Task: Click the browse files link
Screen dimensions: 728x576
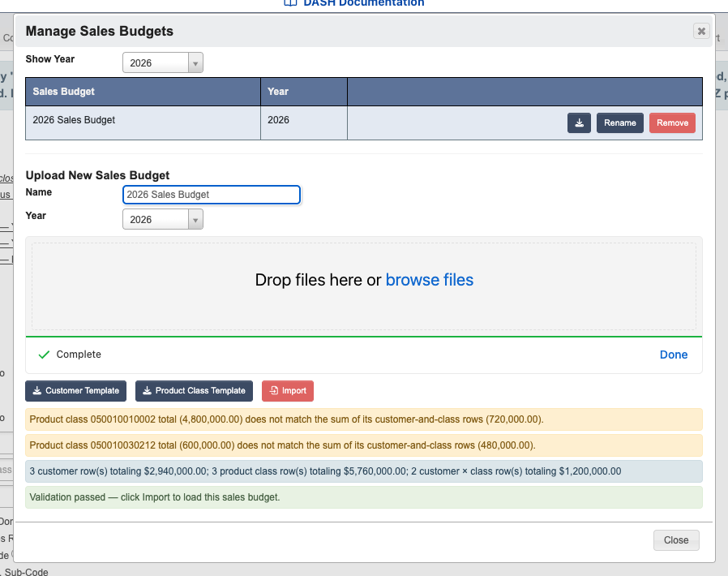Action: pyautogui.click(x=430, y=280)
